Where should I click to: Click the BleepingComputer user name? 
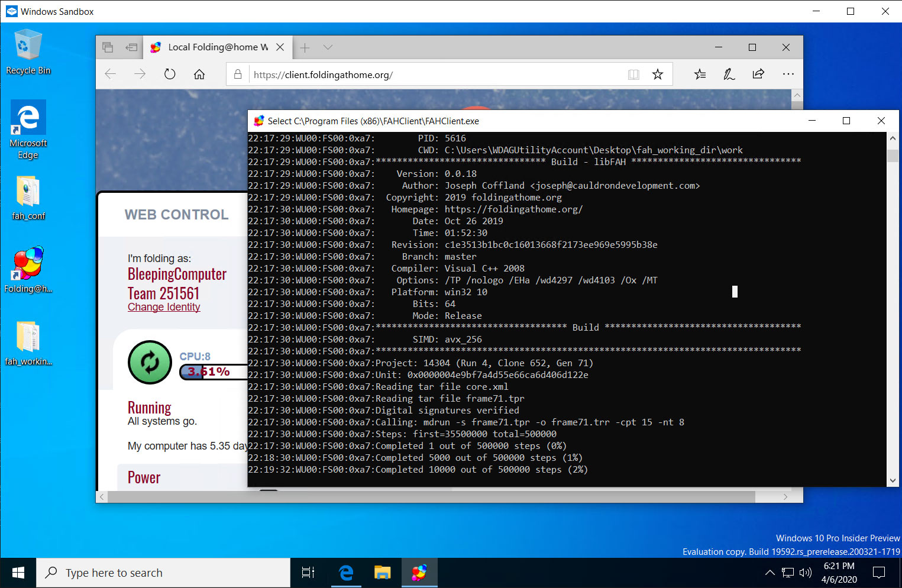tap(177, 274)
